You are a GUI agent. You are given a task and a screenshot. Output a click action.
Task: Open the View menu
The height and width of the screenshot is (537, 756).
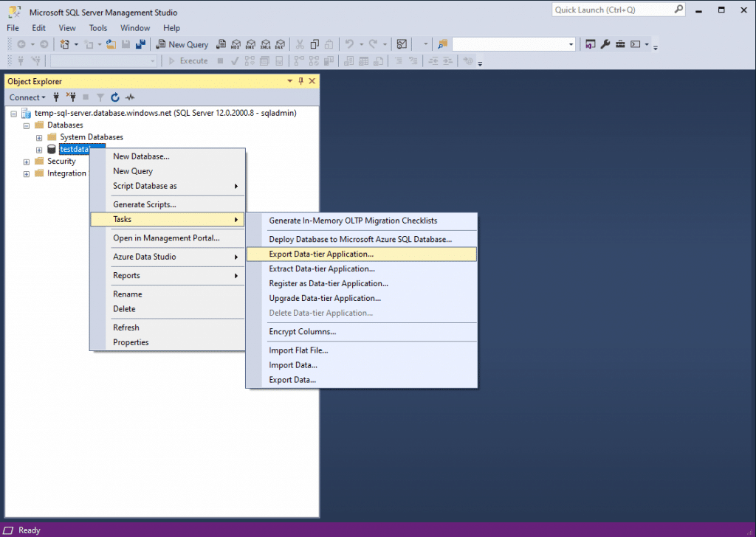pyautogui.click(x=67, y=28)
